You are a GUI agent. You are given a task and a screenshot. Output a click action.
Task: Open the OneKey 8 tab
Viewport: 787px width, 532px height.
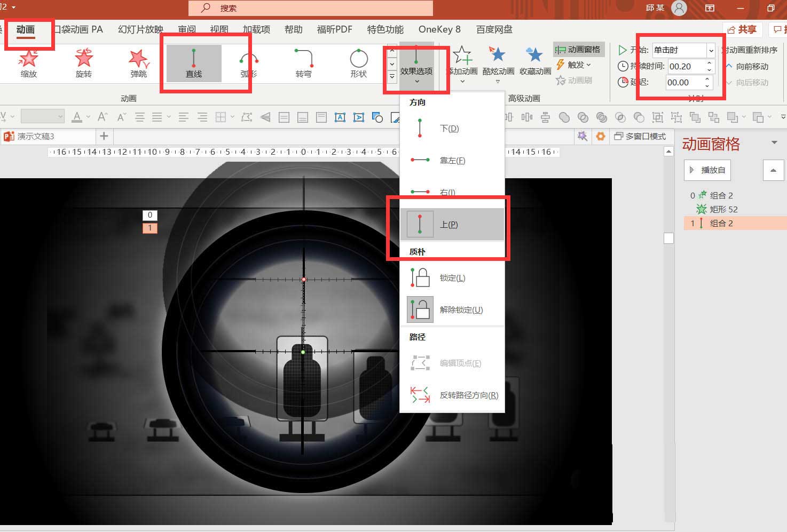click(439, 29)
